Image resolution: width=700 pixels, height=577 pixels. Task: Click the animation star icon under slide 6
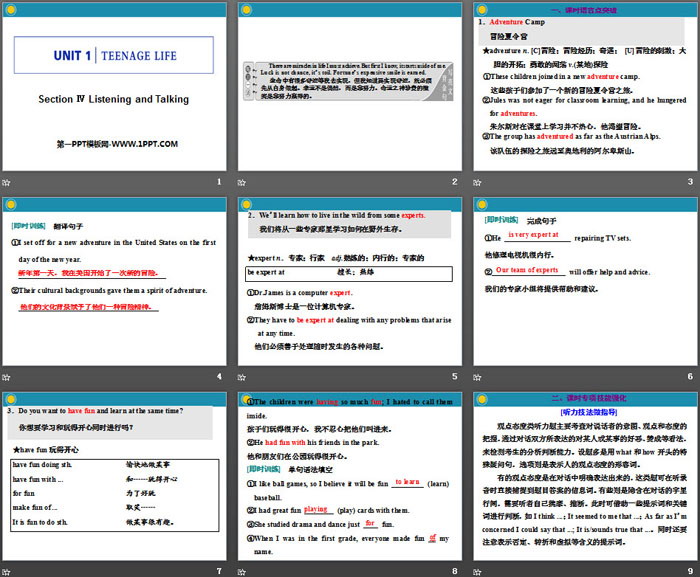pos(477,377)
